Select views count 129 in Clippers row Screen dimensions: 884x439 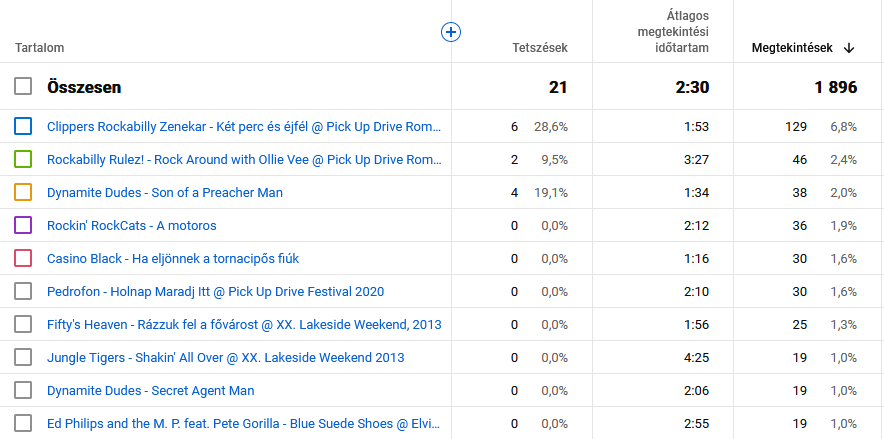coord(796,127)
